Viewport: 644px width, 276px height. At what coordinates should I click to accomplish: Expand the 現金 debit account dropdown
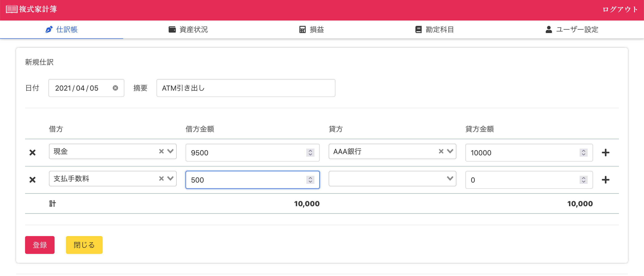[170, 151]
